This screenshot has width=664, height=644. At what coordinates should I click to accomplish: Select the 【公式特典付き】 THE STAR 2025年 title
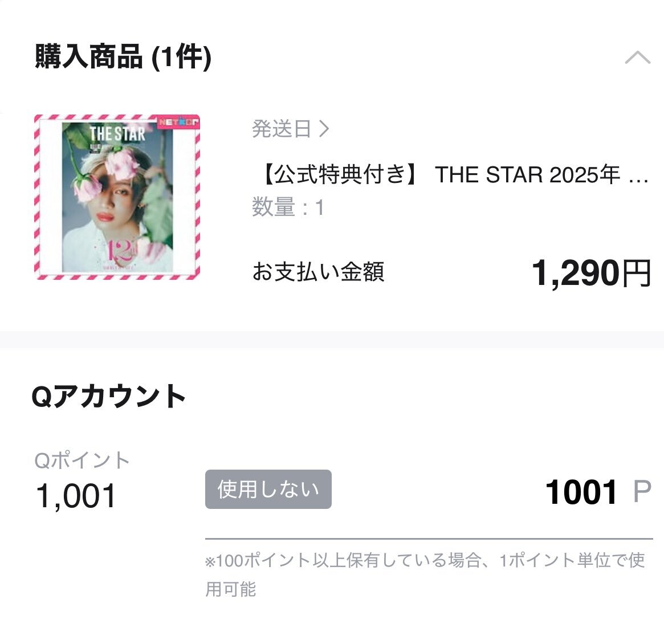[454, 174]
